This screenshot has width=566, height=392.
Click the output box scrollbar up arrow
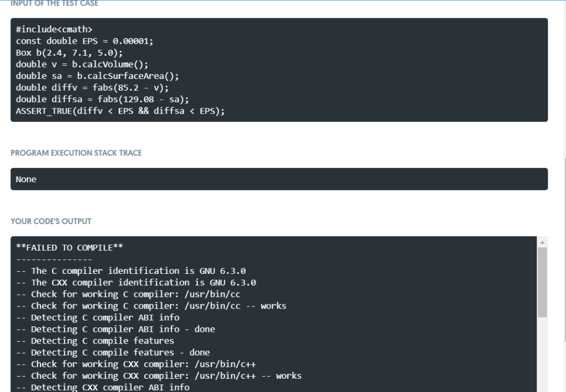[x=542, y=242]
